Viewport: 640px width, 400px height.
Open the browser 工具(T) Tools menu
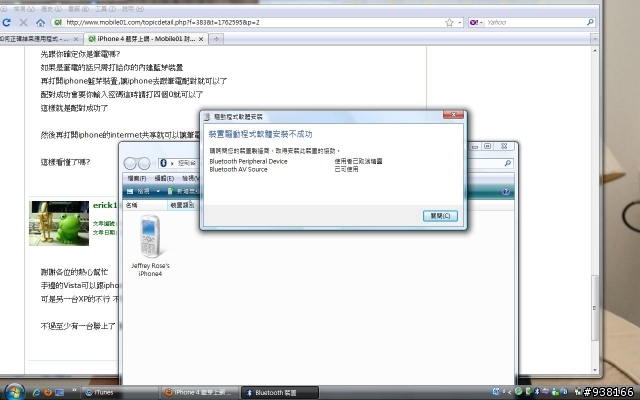[105, 9]
